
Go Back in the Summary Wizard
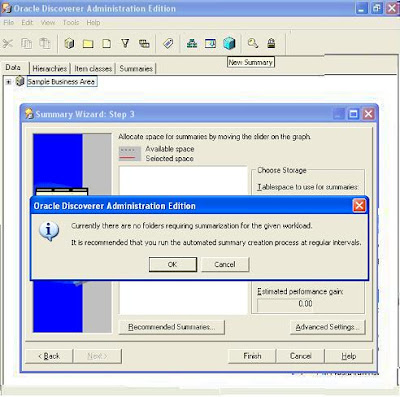(x=49, y=356)
